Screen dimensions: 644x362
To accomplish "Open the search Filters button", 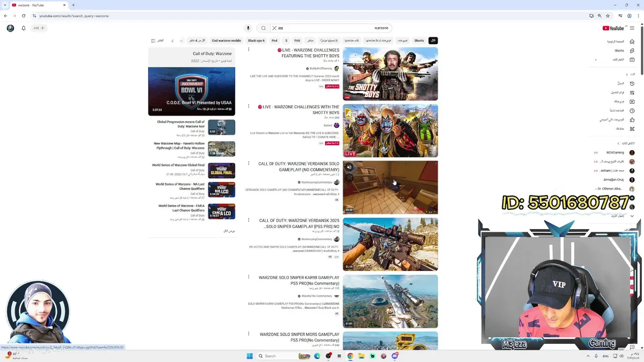I will click(157, 41).
